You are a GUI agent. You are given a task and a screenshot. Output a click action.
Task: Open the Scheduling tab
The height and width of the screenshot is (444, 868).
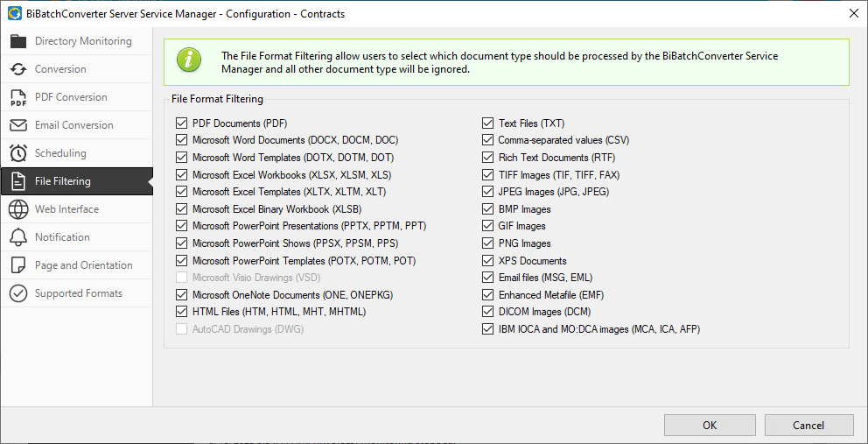[x=76, y=153]
